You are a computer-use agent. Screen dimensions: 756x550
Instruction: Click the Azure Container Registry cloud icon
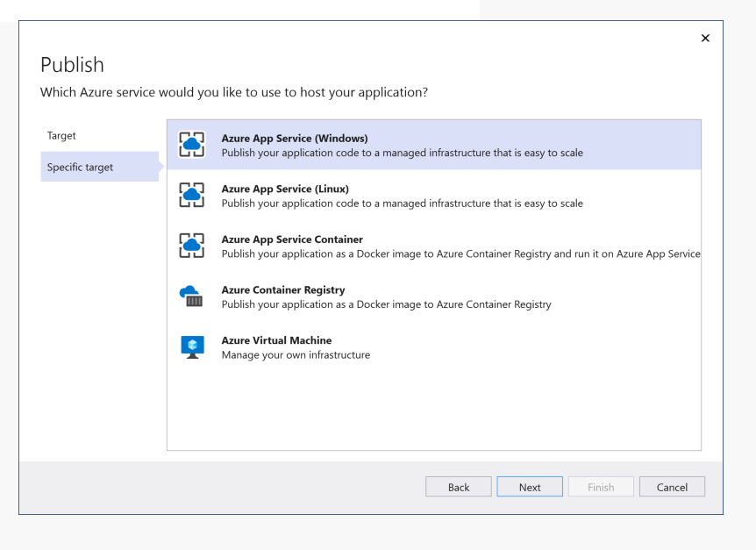[193, 296]
